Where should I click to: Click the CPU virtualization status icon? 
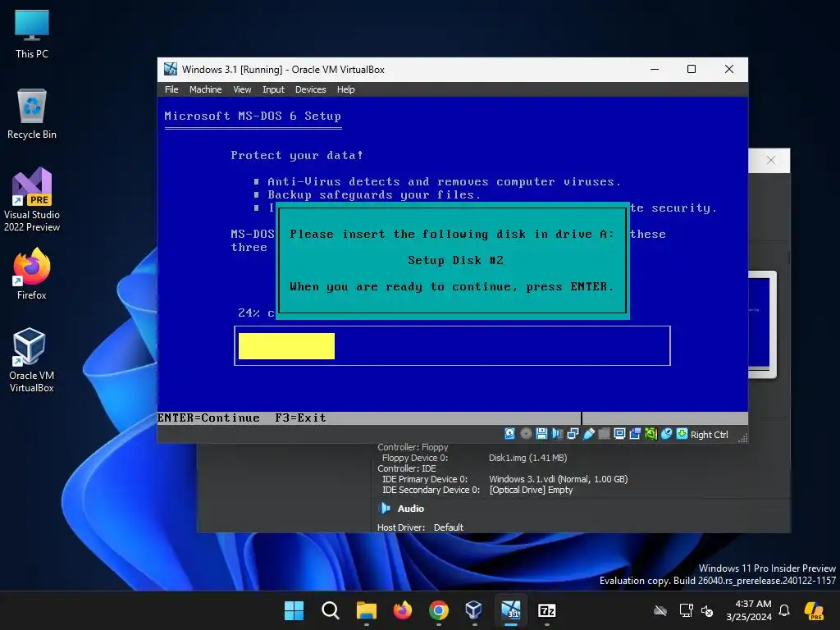click(x=651, y=434)
